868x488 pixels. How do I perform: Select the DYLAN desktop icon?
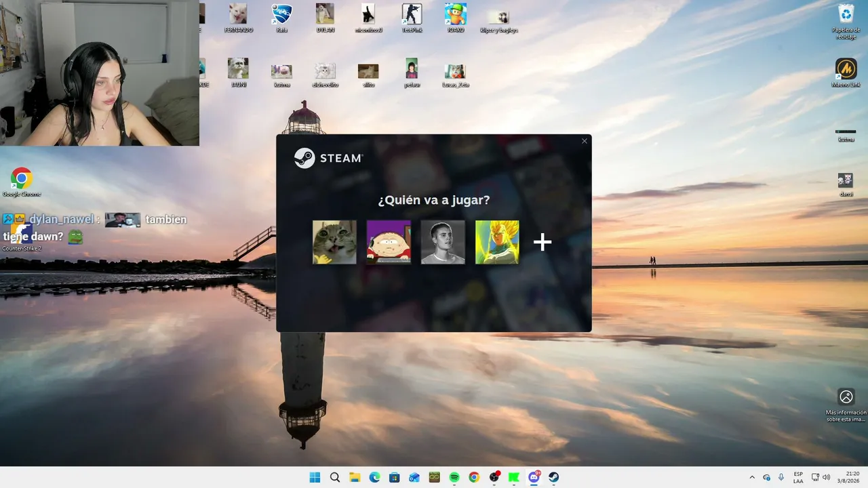325,18
